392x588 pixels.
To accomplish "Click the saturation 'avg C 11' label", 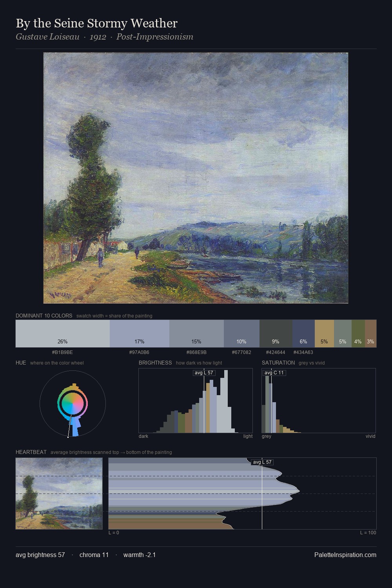I will (x=274, y=373).
